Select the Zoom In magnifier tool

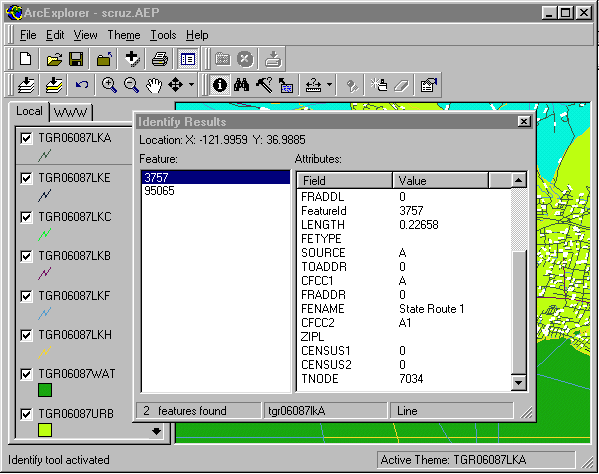(x=109, y=85)
